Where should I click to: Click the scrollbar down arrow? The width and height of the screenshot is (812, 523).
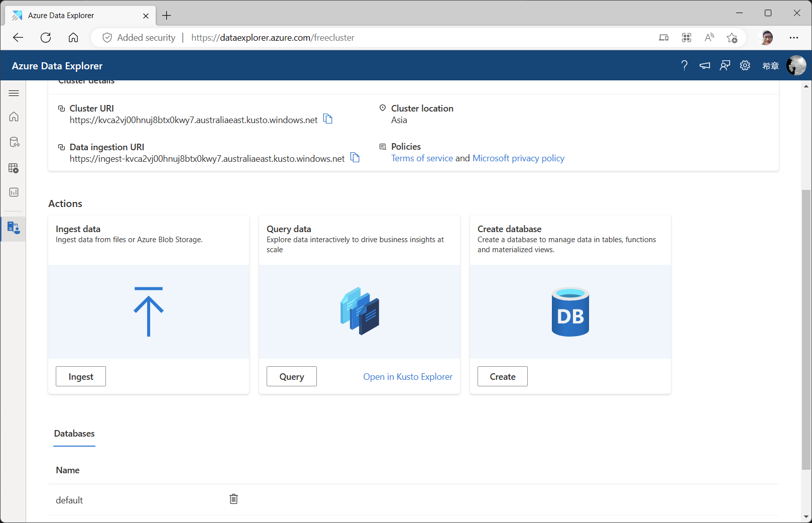tap(806, 516)
